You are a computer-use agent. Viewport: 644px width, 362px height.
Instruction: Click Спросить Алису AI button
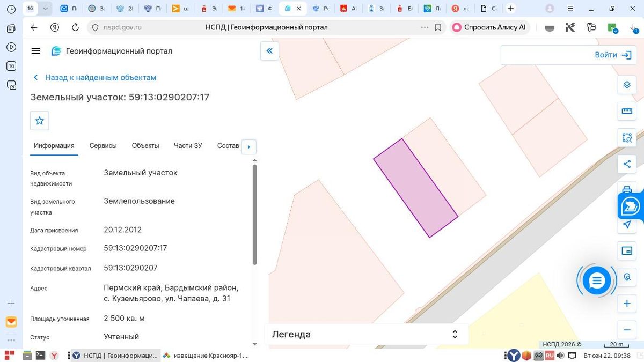pyautogui.click(x=489, y=27)
